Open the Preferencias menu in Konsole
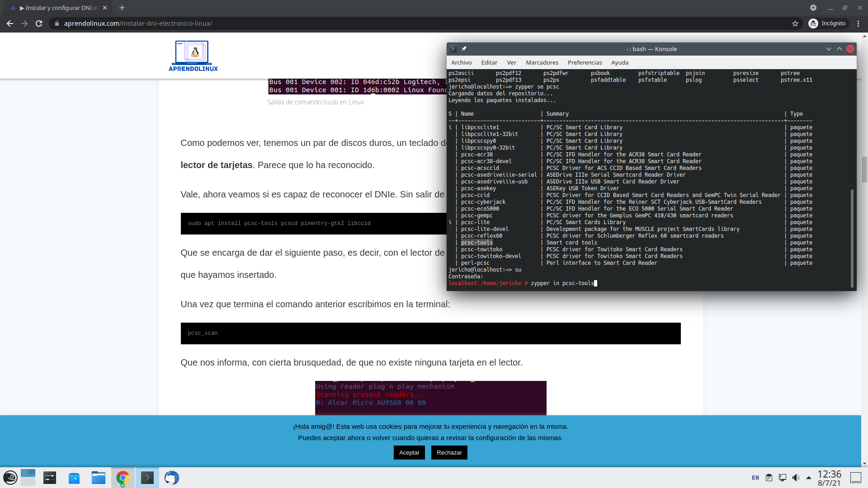The width and height of the screenshot is (868, 488). pos(585,62)
